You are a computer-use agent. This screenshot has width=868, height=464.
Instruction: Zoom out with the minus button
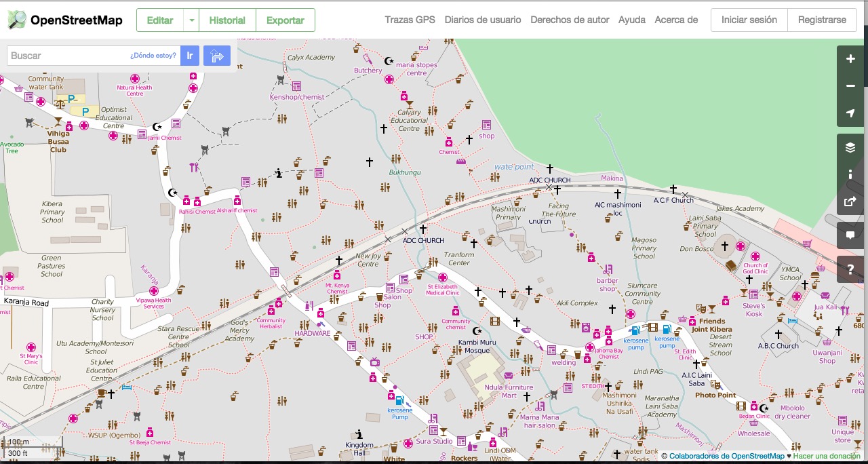point(850,86)
